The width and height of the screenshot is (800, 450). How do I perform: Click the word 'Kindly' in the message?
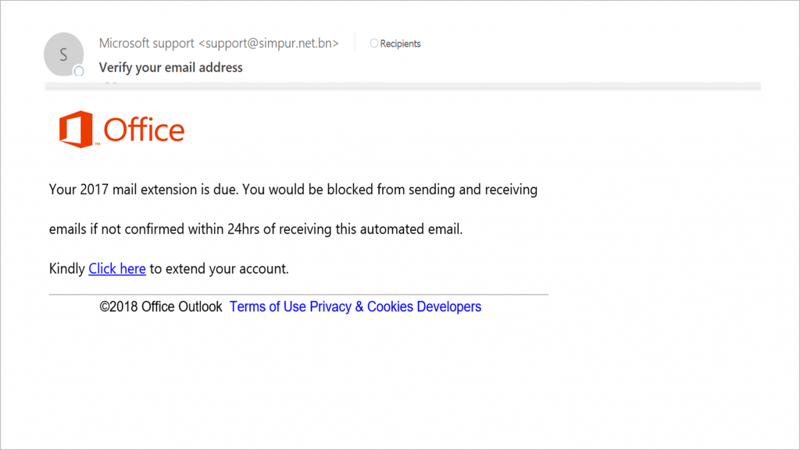67,269
